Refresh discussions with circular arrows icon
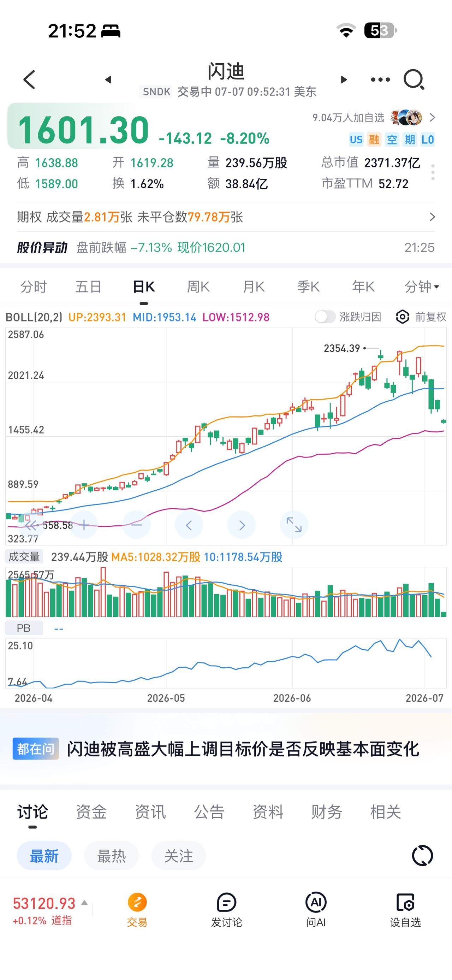 coord(422,856)
